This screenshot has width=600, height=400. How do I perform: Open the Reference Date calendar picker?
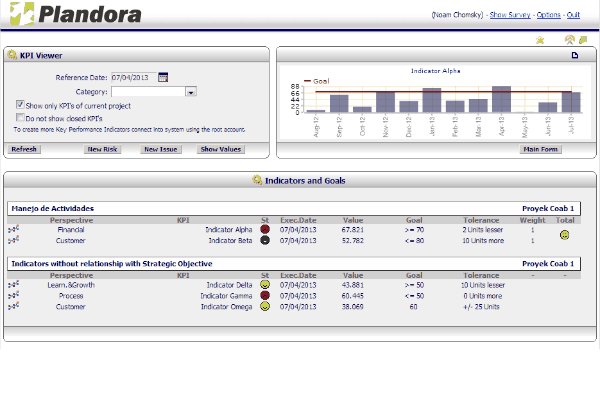point(163,77)
